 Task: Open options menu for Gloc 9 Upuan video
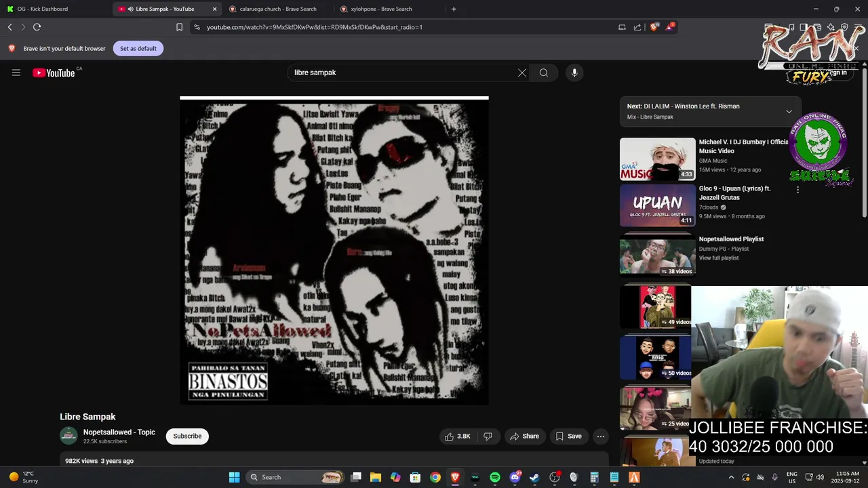tap(797, 190)
